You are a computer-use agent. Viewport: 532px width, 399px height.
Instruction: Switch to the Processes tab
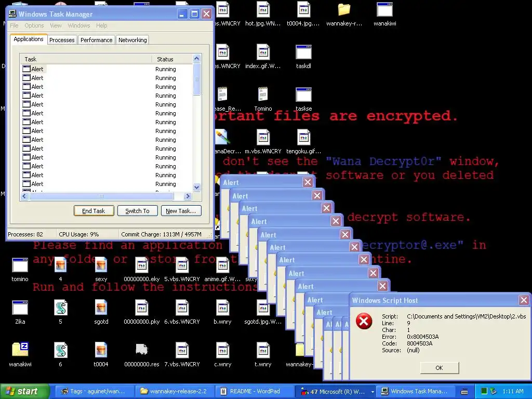click(62, 39)
